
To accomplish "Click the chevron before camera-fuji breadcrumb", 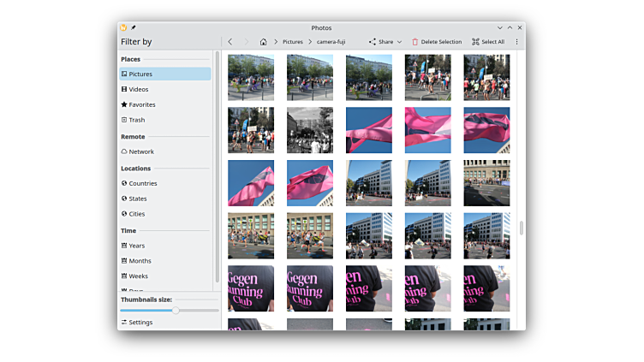I will pos(309,42).
